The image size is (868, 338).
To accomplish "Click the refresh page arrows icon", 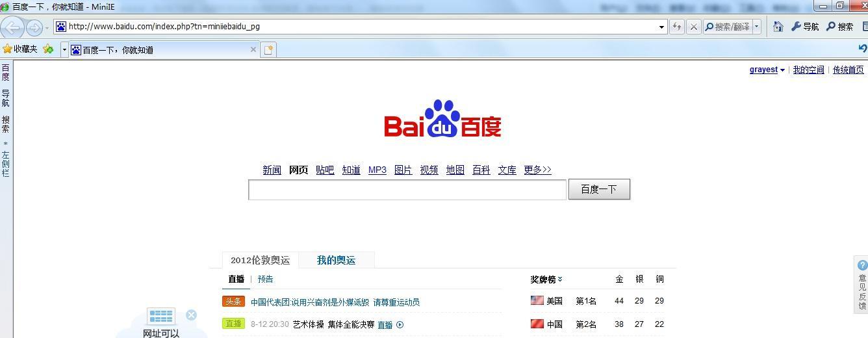I will [677, 27].
